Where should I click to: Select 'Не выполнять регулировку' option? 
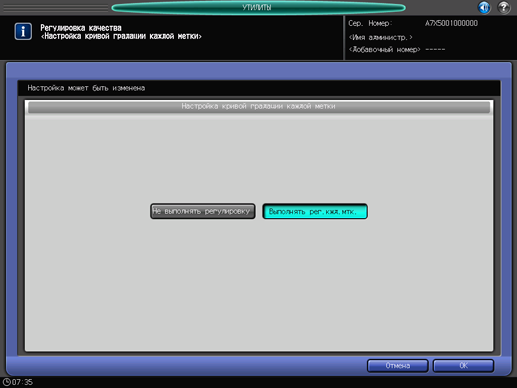click(203, 211)
